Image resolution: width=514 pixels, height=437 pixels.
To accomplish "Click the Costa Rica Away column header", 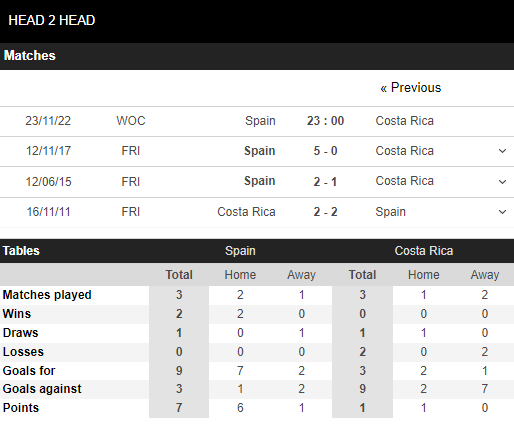I will click(485, 275).
